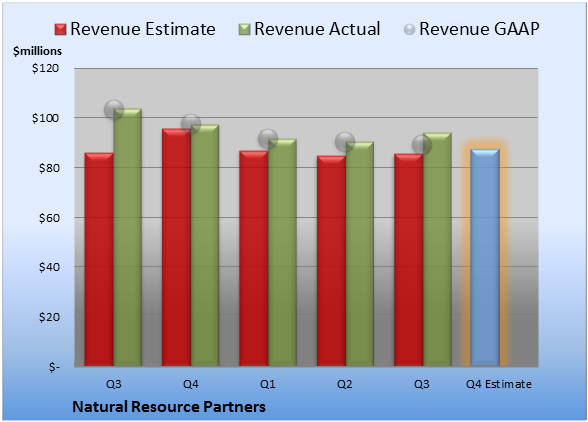Screen dimensions: 588x422
Task: Select the 'Q2' x-axis label
Action: [x=345, y=384]
